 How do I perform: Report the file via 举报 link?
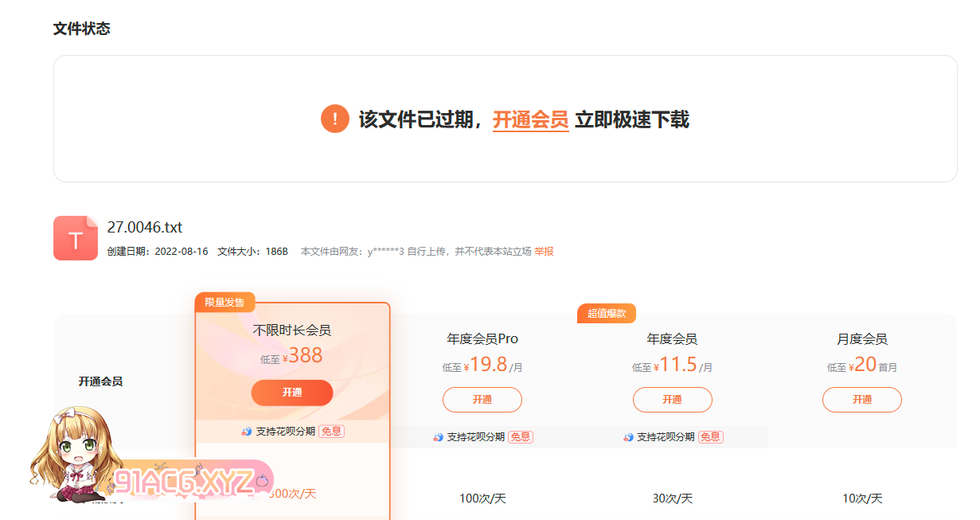[x=544, y=252]
